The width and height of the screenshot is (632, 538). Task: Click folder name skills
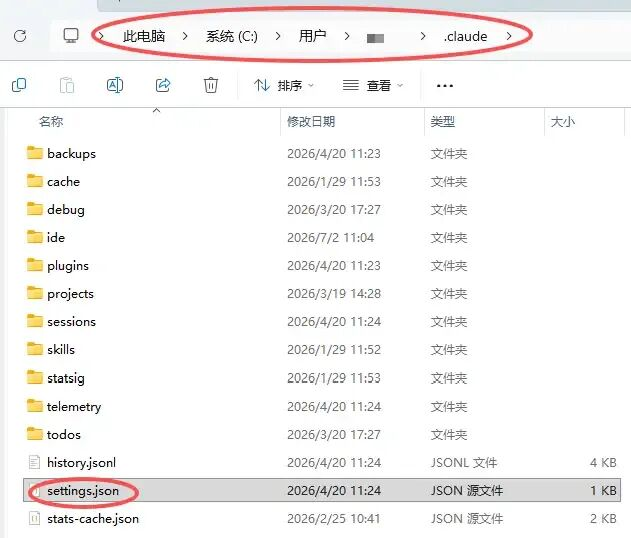click(61, 350)
